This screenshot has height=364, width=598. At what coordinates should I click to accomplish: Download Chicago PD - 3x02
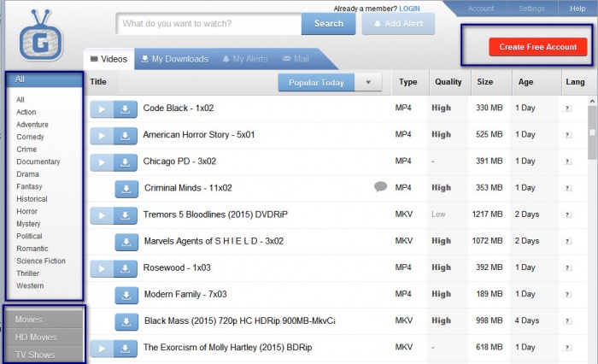tap(125, 162)
